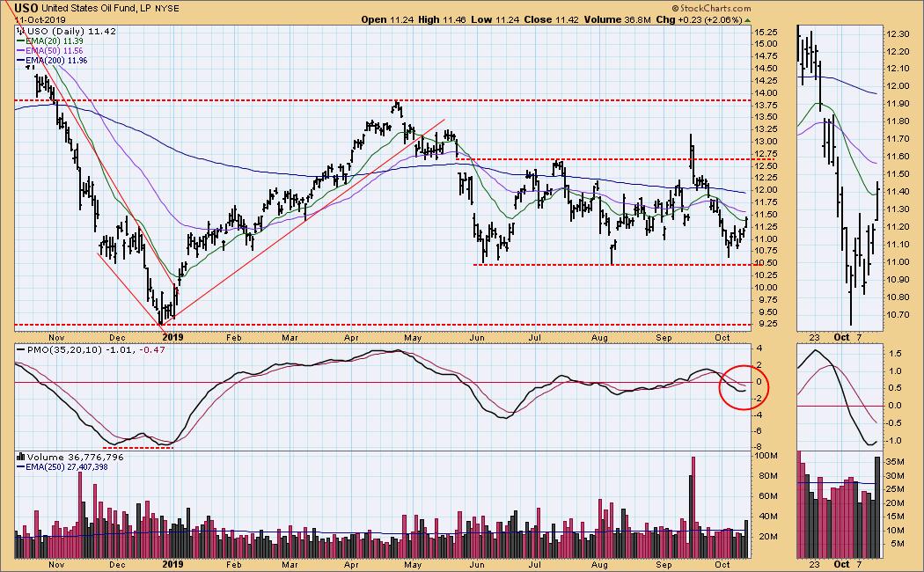Click the price-bar icon beside 'USO (Daily)'
Viewport: 924px width, 572px height.
(19, 31)
